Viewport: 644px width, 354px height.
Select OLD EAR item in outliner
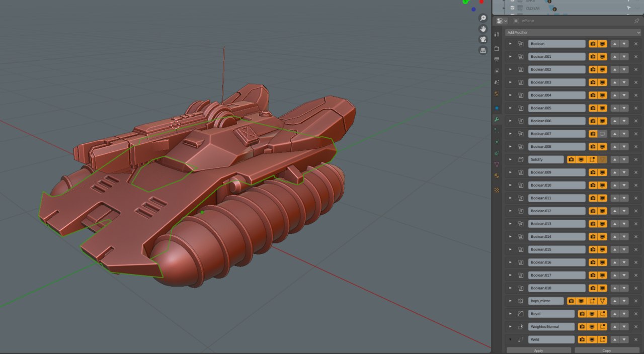coord(534,8)
